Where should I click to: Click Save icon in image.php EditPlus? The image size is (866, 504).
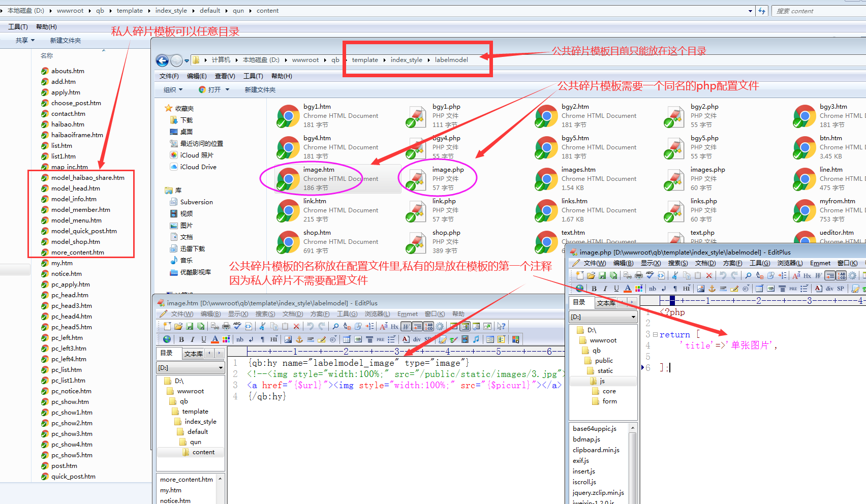tap(602, 275)
